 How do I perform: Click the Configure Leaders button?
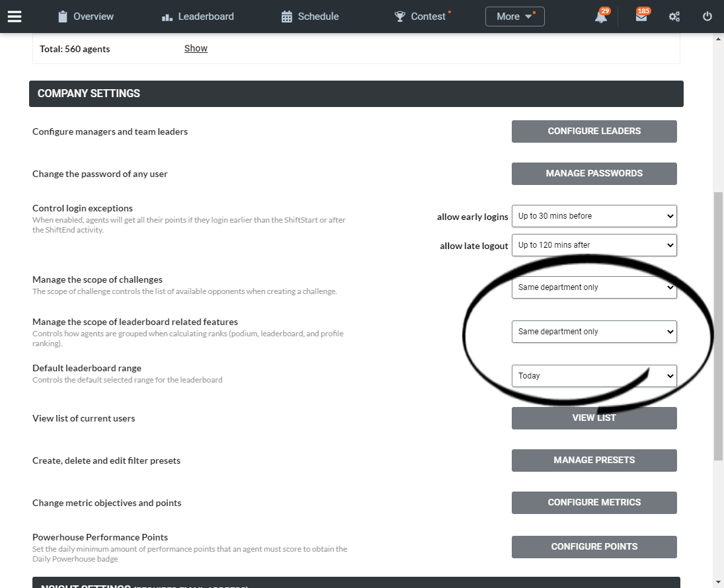594,131
